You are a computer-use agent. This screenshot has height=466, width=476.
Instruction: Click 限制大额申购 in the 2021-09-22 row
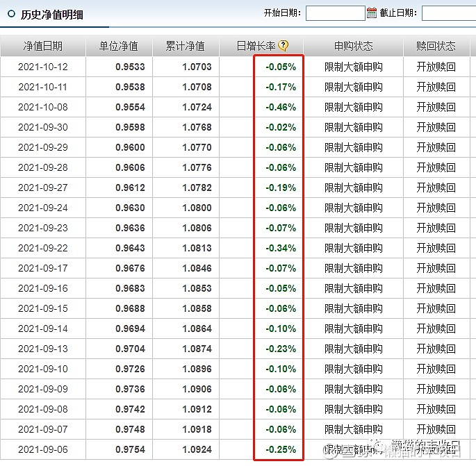coord(354,248)
